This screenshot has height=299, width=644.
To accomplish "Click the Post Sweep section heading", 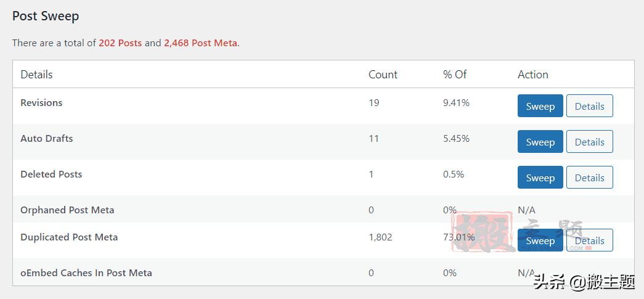I will [x=46, y=16].
